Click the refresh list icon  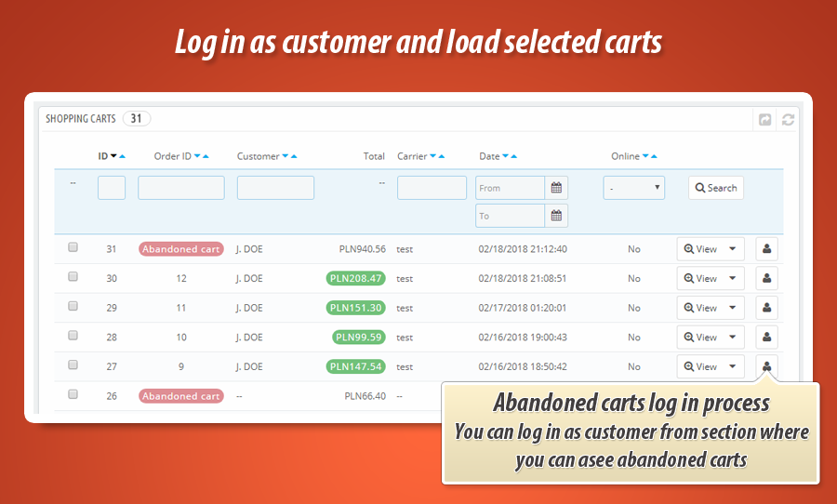tap(788, 119)
